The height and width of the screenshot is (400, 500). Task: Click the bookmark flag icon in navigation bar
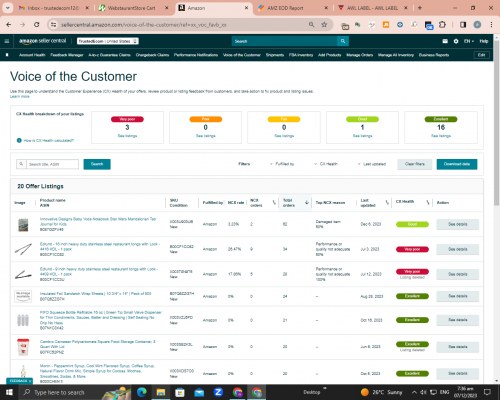coord(7,55)
